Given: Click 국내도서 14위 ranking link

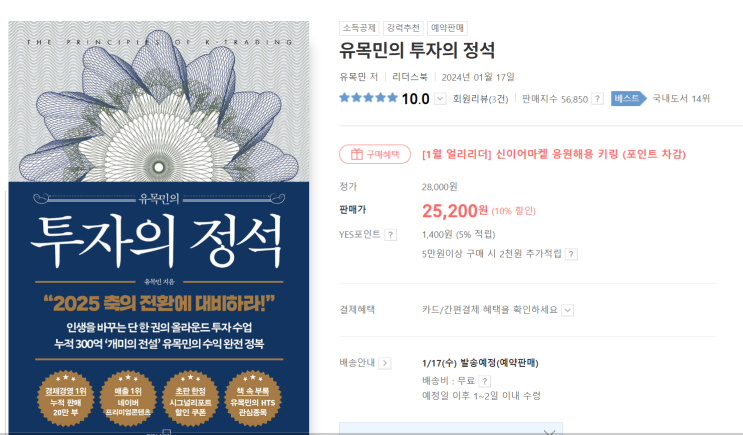Looking at the screenshot, I should pos(681,99).
